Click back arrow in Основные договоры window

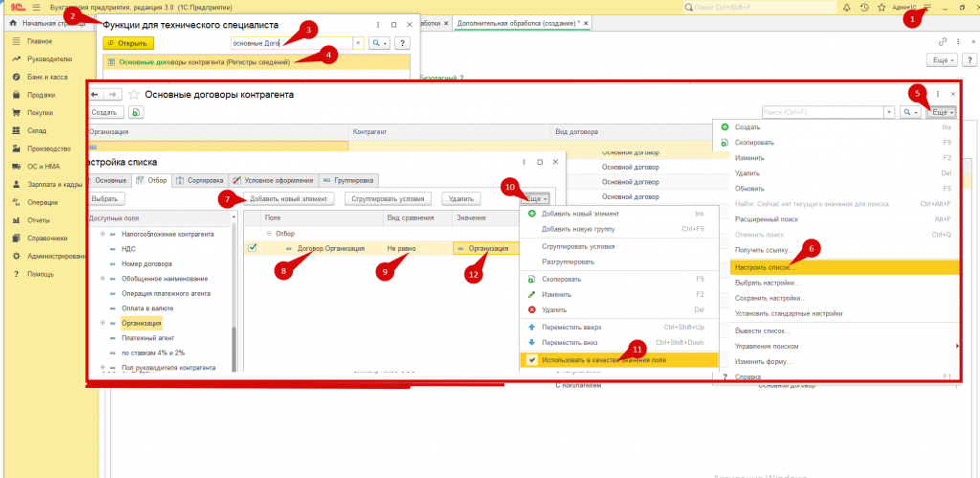pos(95,95)
